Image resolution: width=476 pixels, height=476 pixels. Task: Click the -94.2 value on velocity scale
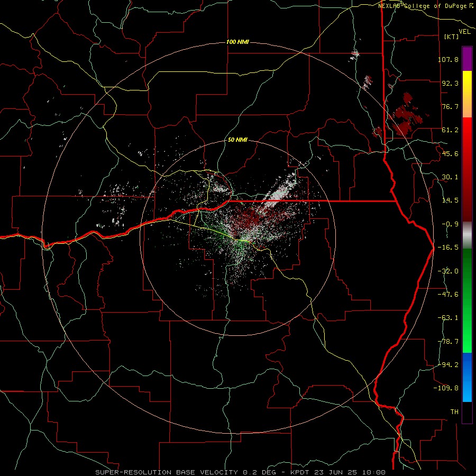pos(448,364)
